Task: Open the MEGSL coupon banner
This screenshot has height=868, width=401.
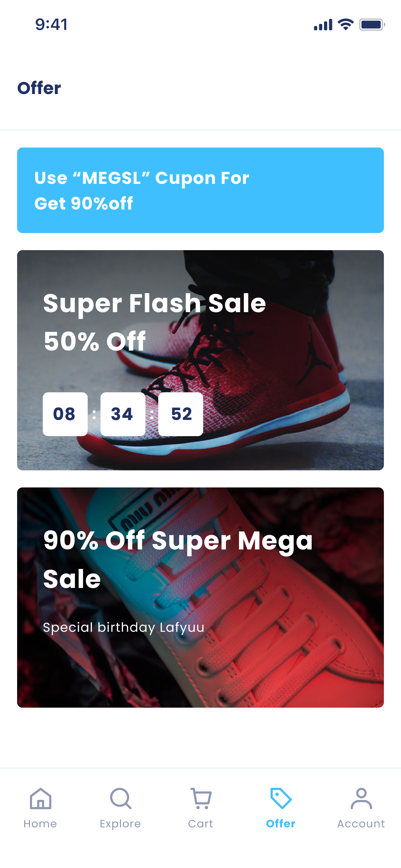Action: click(x=200, y=190)
